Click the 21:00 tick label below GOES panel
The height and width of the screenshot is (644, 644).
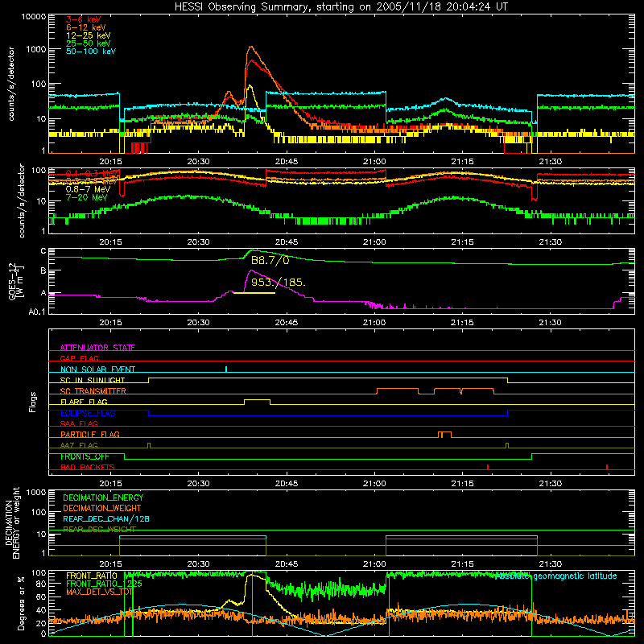(374, 323)
